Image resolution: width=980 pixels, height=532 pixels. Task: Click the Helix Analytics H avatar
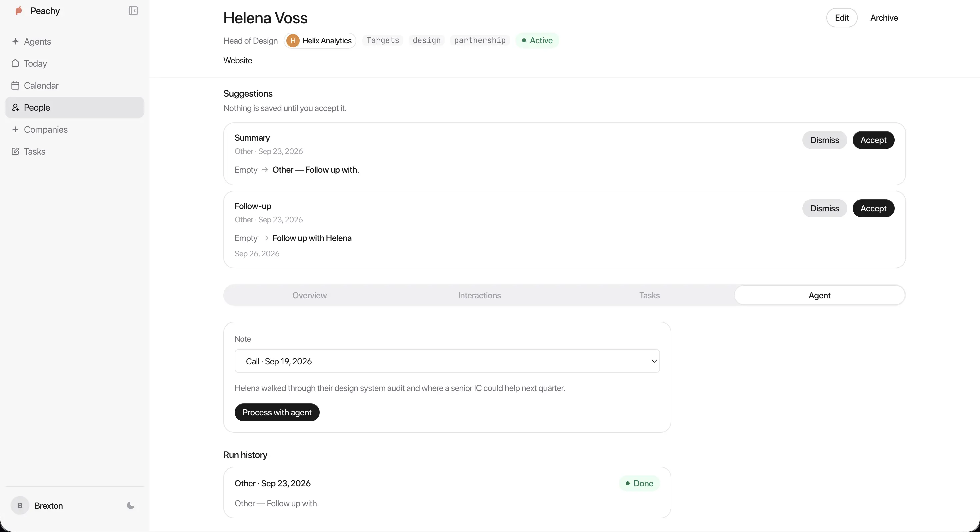click(x=293, y=41)
